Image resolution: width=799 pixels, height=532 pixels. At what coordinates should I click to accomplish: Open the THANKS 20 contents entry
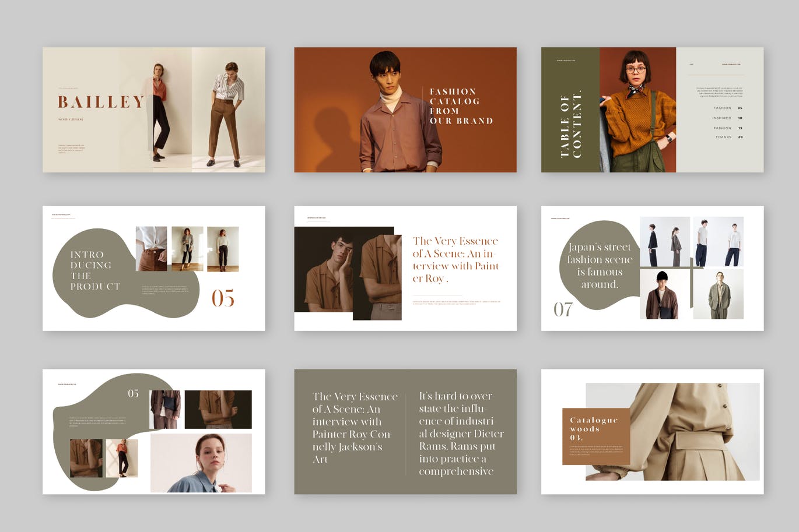728,137
